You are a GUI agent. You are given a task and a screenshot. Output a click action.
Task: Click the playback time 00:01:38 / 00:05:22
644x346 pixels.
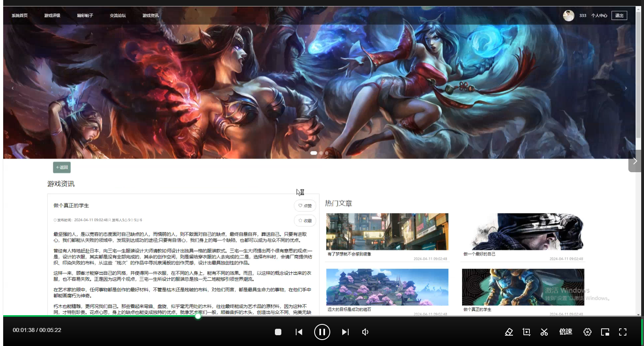tap(37, 330)
